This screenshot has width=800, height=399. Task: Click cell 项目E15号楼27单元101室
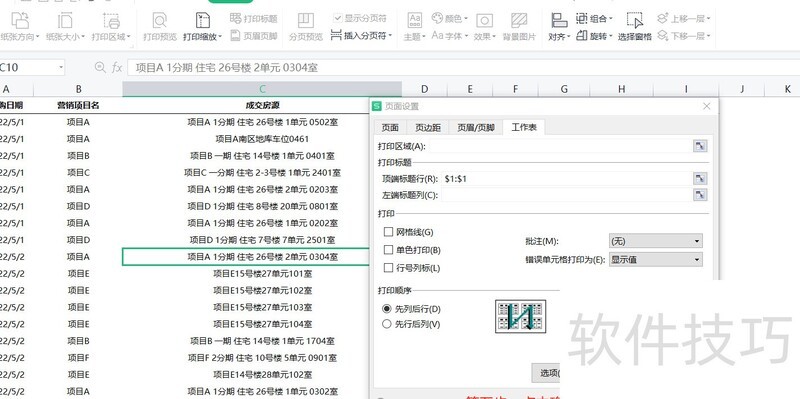coord(262,273)
